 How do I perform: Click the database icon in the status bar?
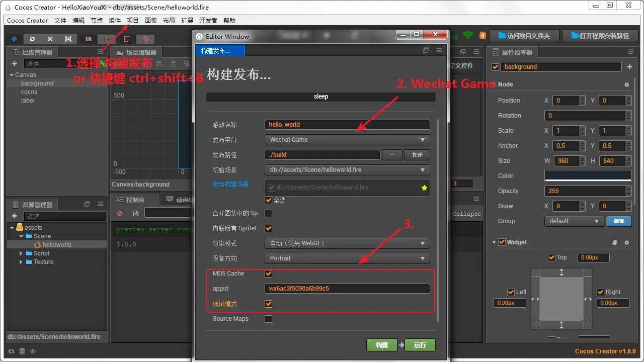tap(22, 351)
